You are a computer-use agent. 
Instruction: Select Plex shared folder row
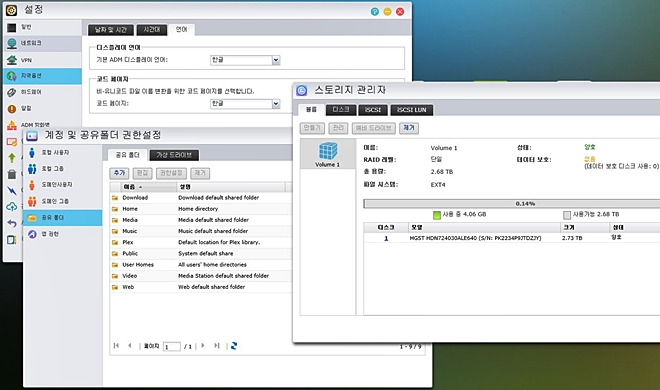201,242
